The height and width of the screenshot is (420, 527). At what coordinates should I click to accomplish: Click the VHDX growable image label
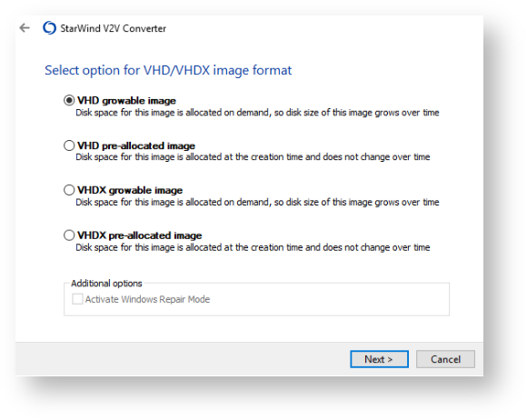130,190
